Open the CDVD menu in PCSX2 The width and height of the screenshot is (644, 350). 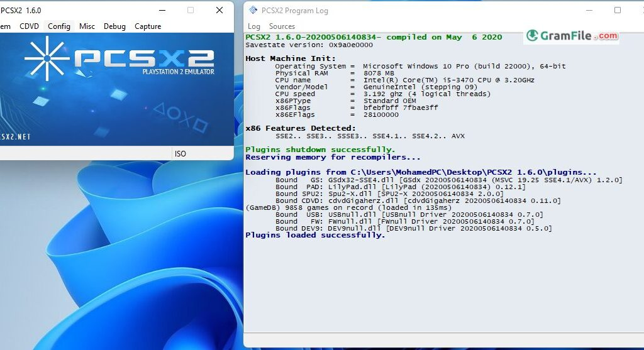click(x=29, y=26)
